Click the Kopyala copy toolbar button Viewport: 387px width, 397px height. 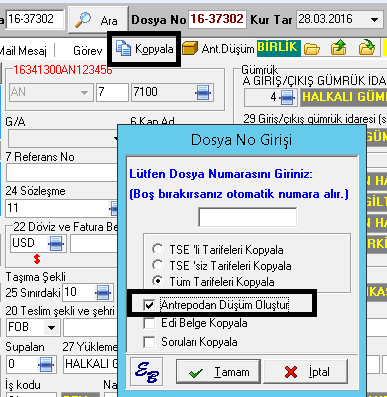click(144, 49)
